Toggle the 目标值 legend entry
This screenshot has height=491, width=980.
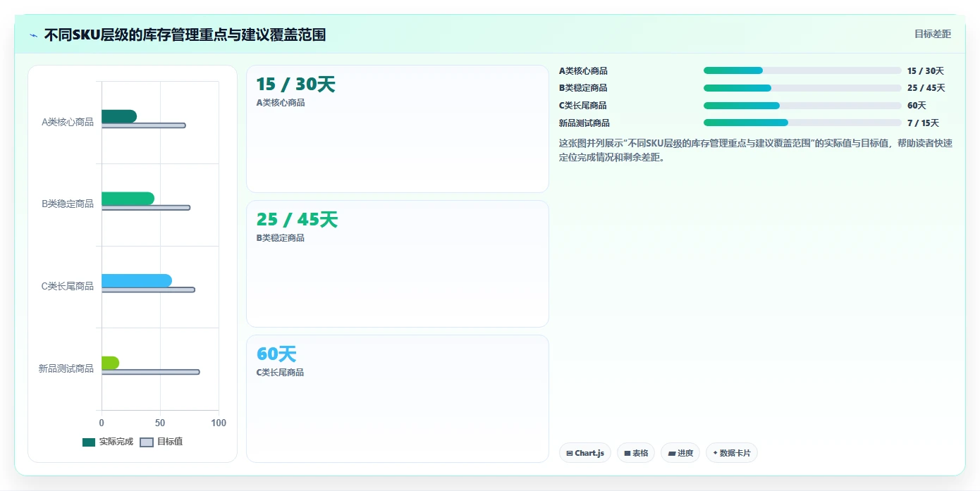tap(161, 442)
